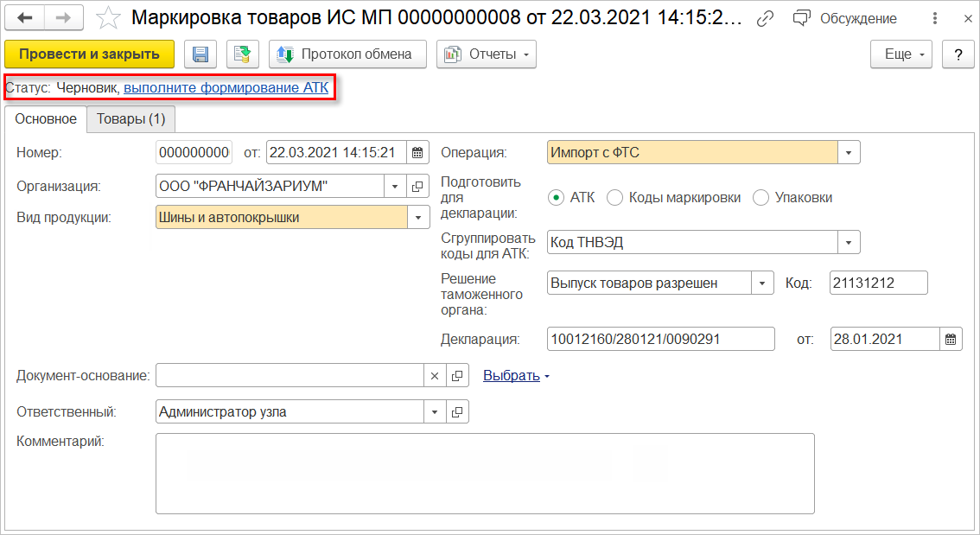Open the calendar picker beside the document date
980x535 pixels.
(x=417, y=152)
